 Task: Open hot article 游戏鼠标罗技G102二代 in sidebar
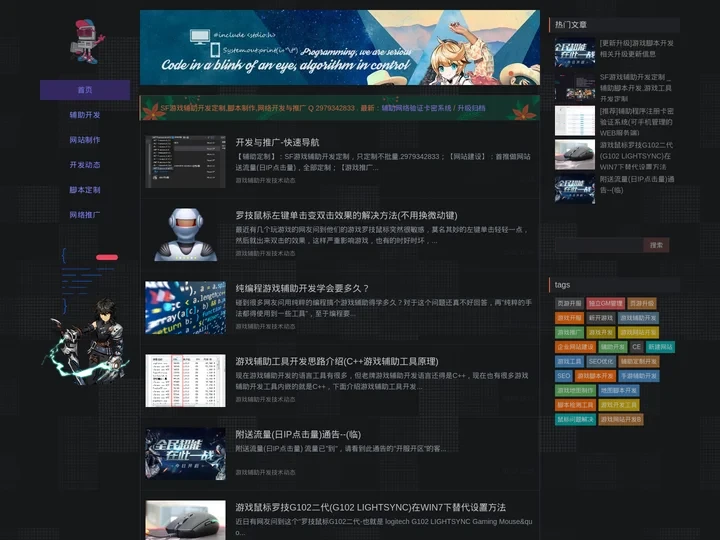point(635,156)
